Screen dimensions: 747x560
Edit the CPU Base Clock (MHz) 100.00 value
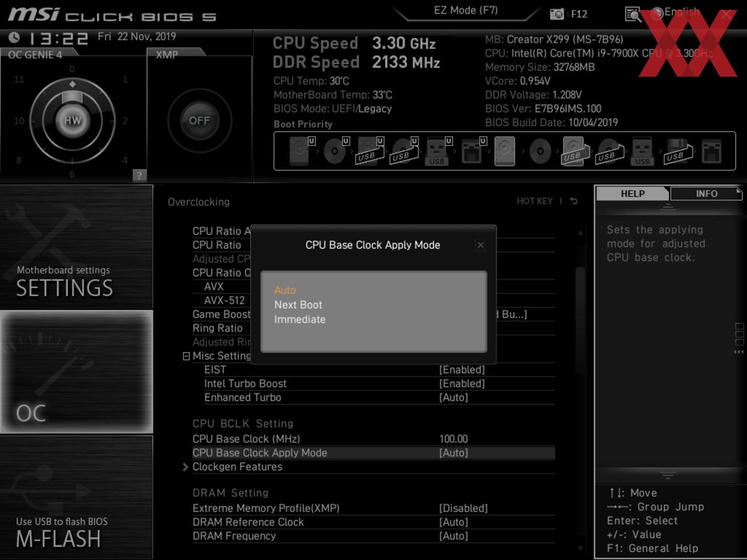[454, 439]
